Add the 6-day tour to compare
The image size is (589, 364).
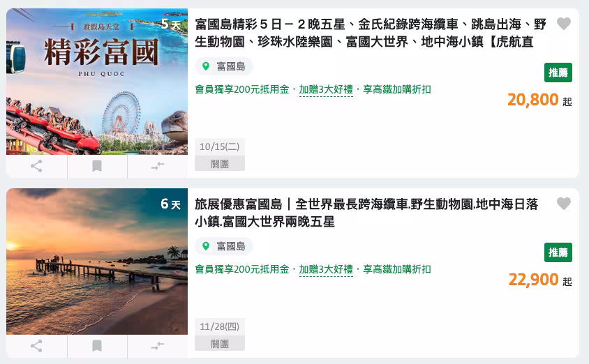coord(158,346)
